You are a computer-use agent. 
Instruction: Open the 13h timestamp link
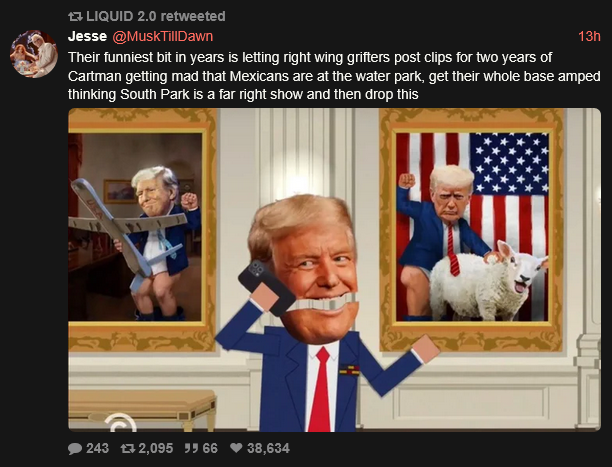589,36
